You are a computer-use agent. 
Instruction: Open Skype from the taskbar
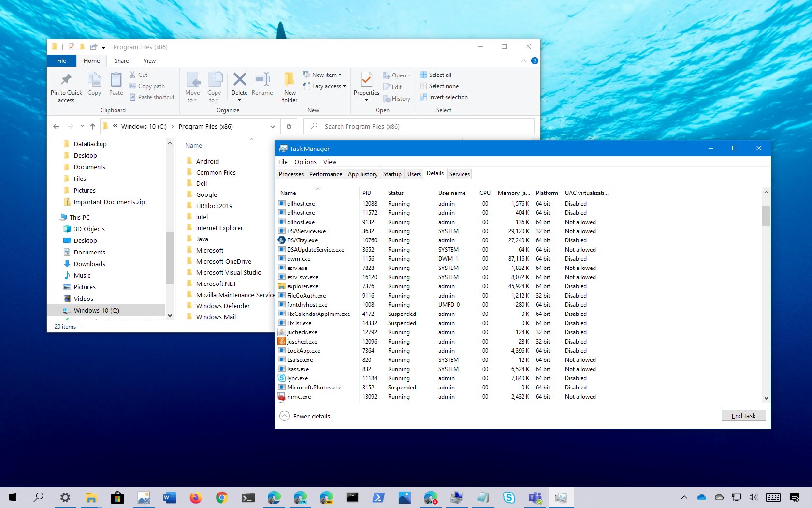pos(508,497)
